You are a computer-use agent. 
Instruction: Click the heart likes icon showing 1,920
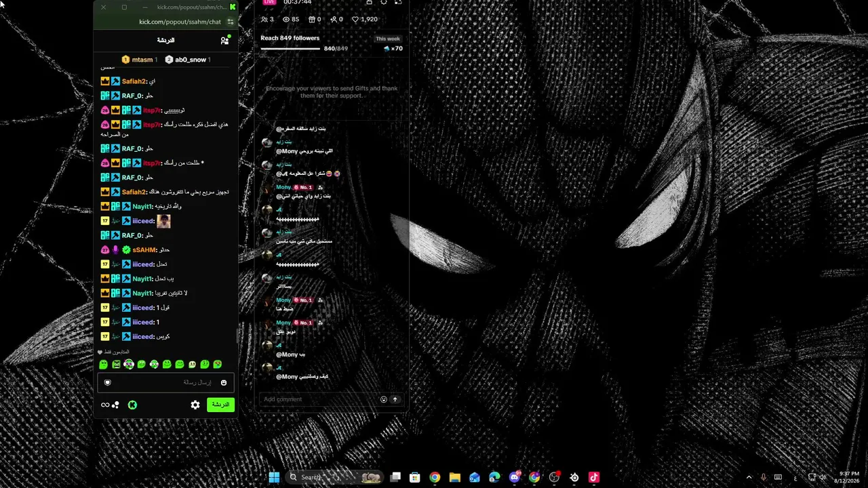[355, 20]
